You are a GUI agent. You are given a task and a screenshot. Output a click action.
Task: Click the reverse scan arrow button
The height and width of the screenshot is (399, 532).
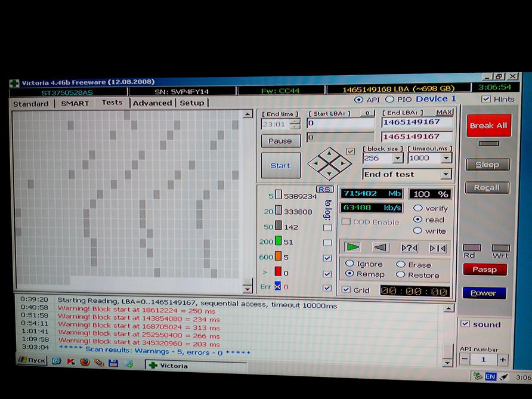point(381,248)
